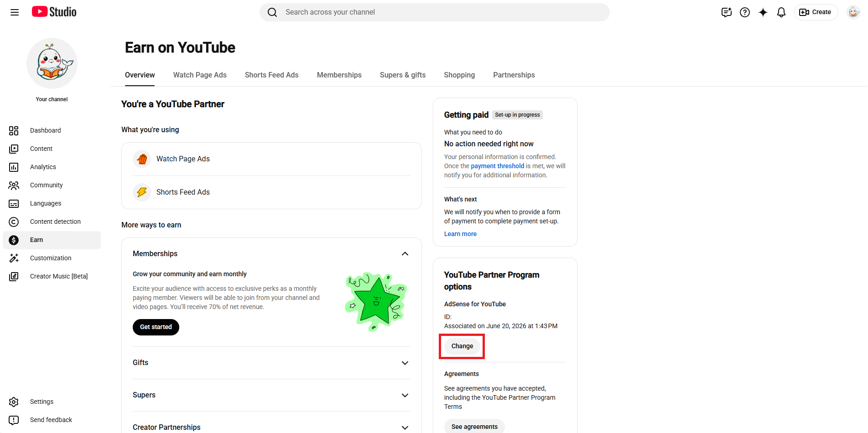Screen dimensions: 868x433
Task: Open the Shorts Feed Ads tab
Action: tap(272, 75)
